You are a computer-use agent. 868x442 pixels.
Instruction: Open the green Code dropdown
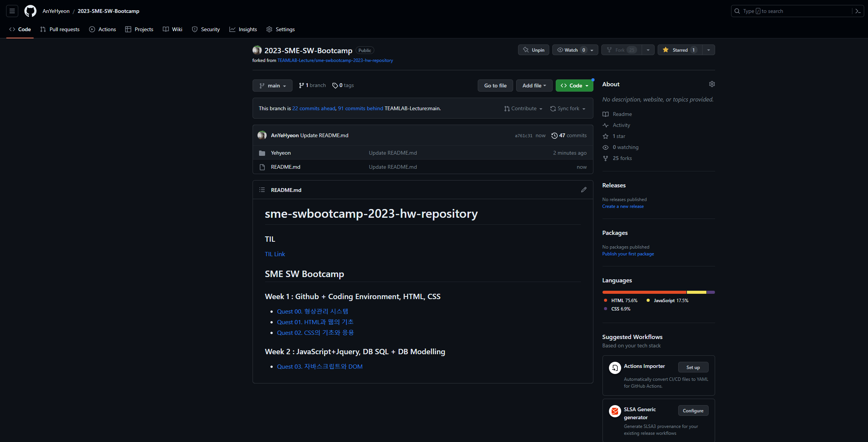(x=574, y=86)
